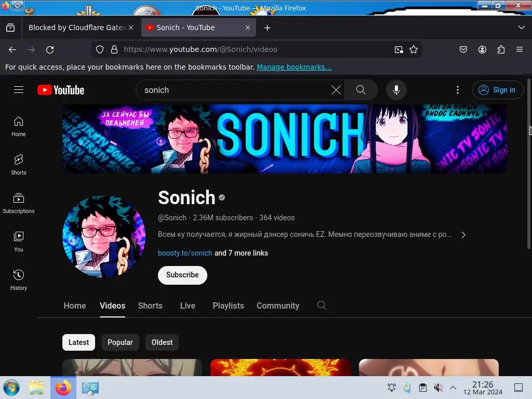The height and width of the screenshot is (399, 532).
Task: Open the Firefox application menu
Action: click(x=520, y=49)
